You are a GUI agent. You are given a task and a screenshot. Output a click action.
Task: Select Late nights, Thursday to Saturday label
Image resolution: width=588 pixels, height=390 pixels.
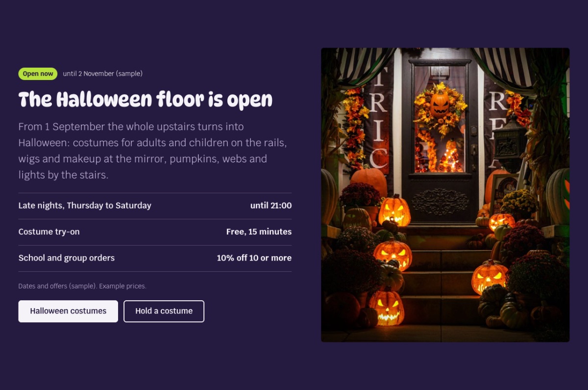[x=85, y=206]
